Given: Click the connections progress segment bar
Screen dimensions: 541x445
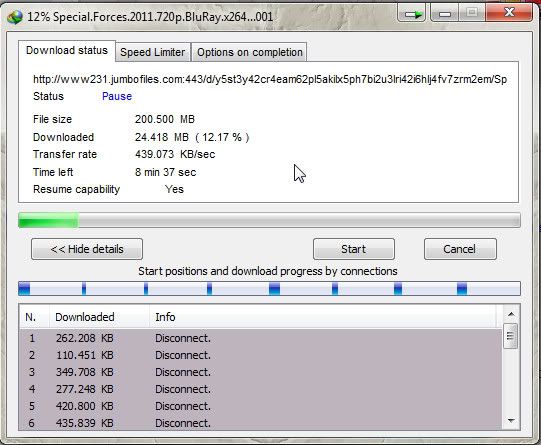Looking at the screenshot, I should tap(269, 288).
